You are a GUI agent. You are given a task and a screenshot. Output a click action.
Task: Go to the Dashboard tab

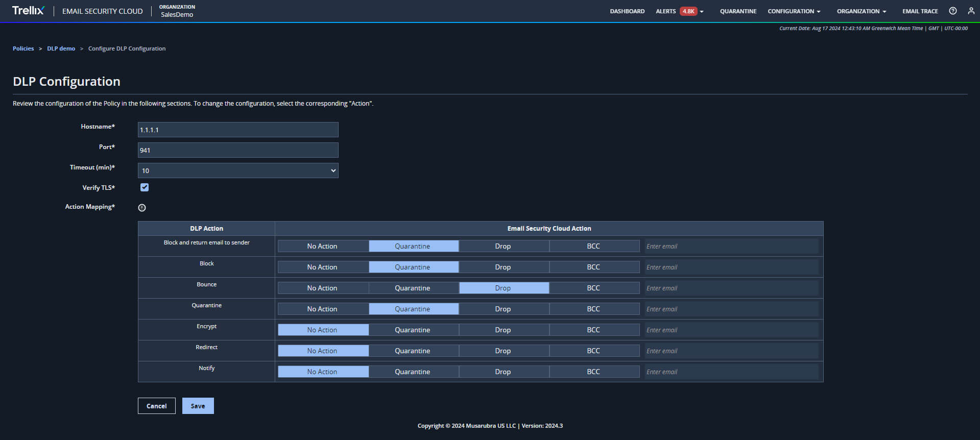click(x=627, y=11)
